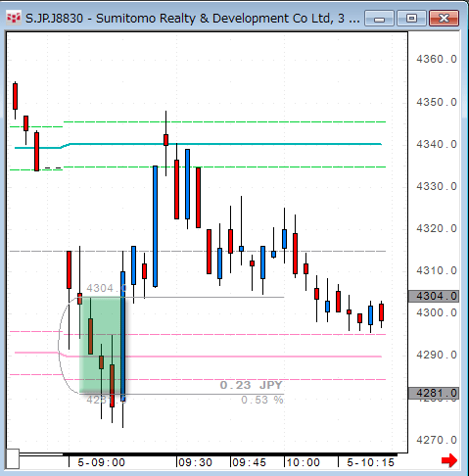Maximize the chart window

tap(411, 19)
